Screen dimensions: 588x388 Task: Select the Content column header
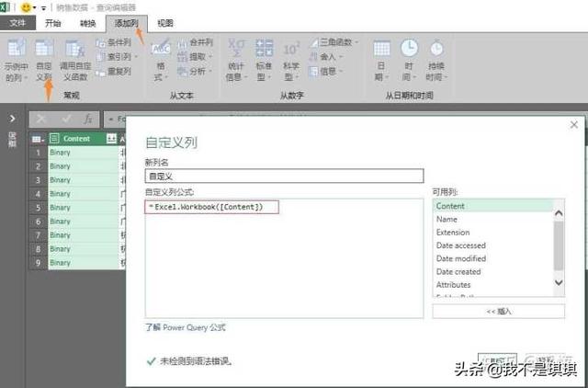tap(77, 139)
